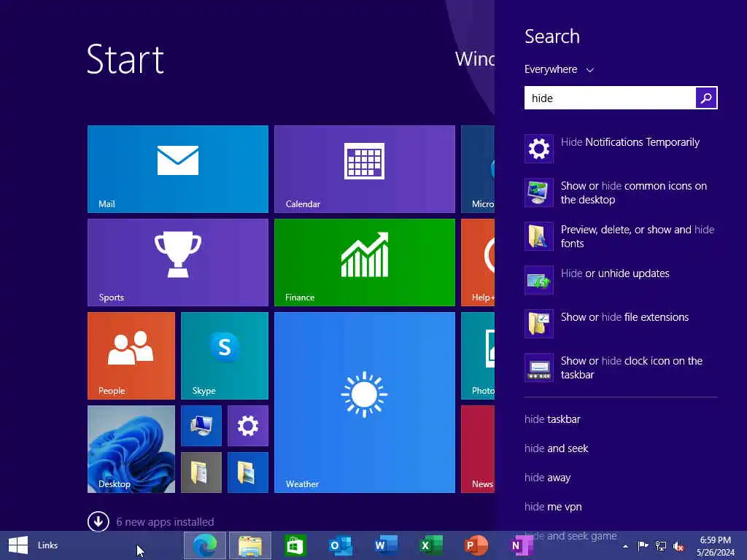Open the partially visible Micro tile
This screenshot has height=560, width=747.
478,169
